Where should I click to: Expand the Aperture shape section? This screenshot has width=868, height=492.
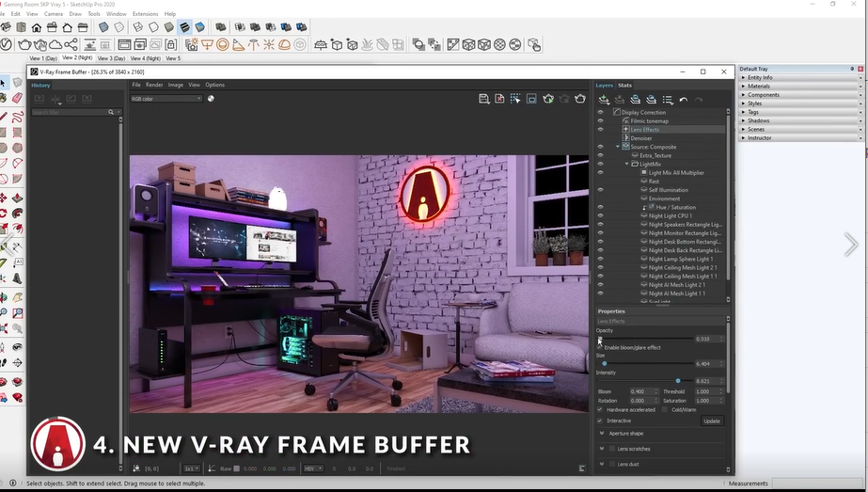(602, 434)
